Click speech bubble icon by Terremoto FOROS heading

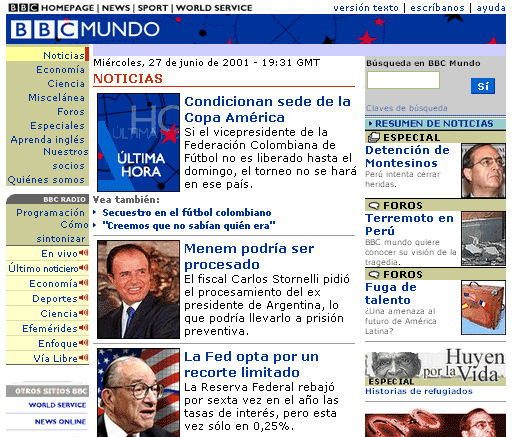[x=374, y=206]
